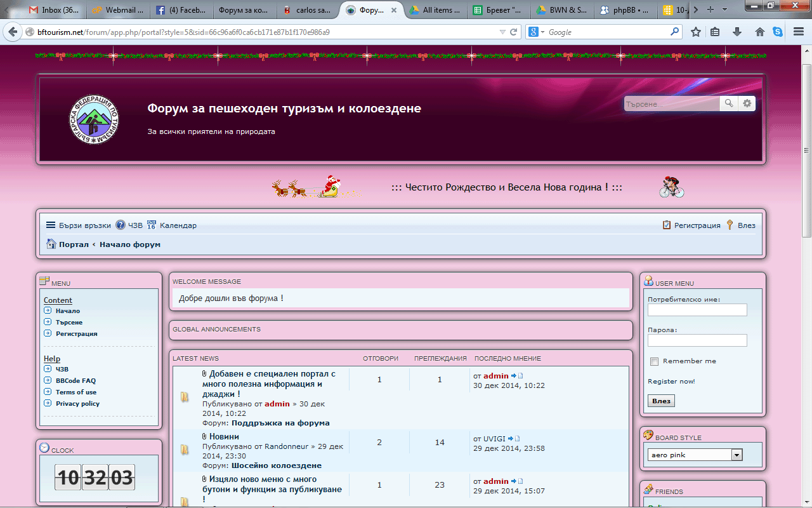Open the board style aero pink dropdown
This screenshot has width=812, height=508.
(x=695, y=455)
